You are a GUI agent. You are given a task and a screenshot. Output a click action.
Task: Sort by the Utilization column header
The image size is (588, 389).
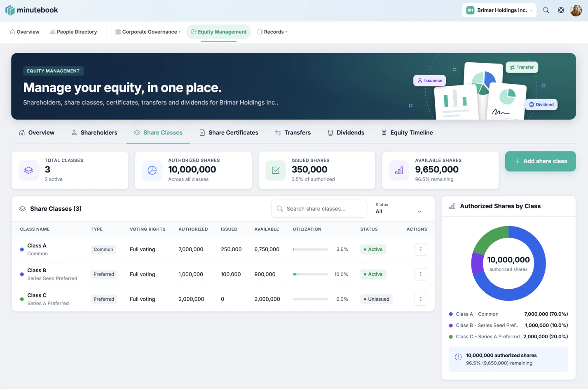307,229
